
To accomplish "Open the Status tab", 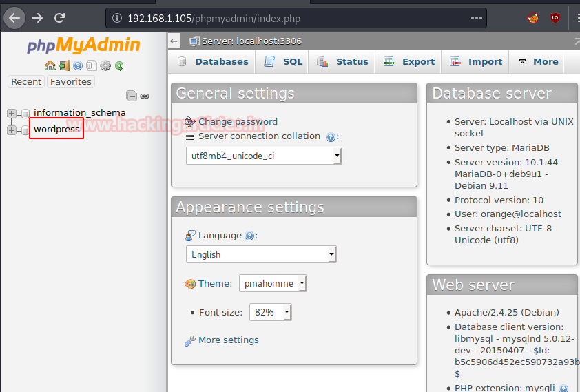I will [x=342, y=62].
